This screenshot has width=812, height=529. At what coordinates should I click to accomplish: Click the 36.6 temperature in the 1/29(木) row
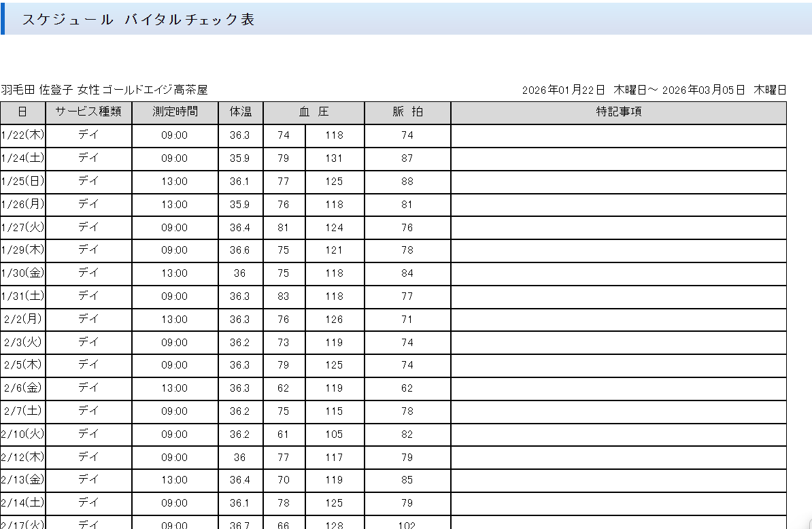click(240, 250)
